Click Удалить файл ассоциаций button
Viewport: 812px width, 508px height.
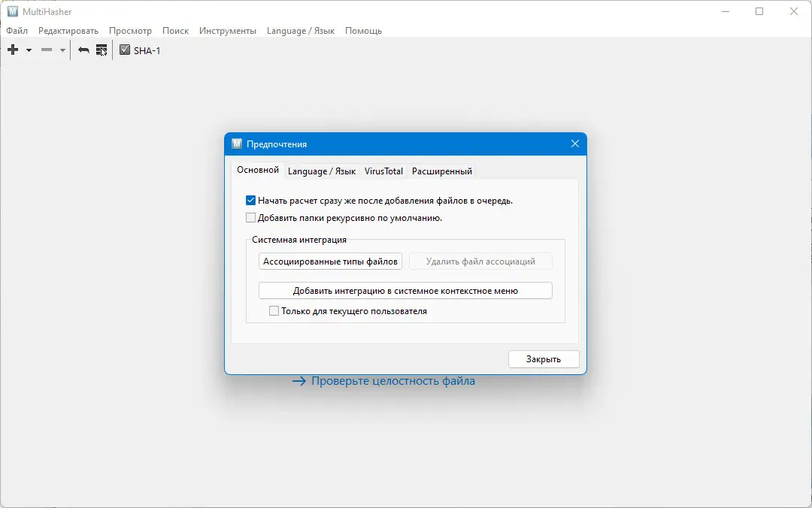(x=480, y=262)
